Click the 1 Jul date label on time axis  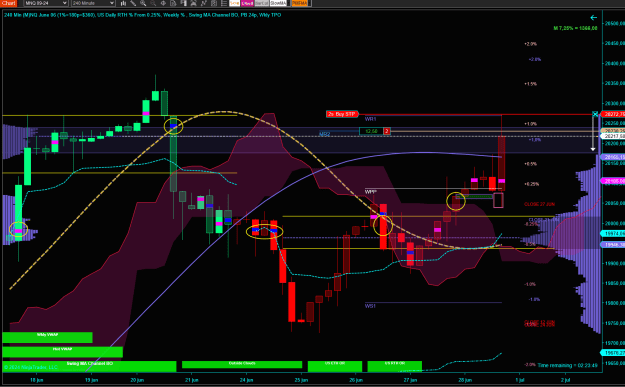coord(520,380)
